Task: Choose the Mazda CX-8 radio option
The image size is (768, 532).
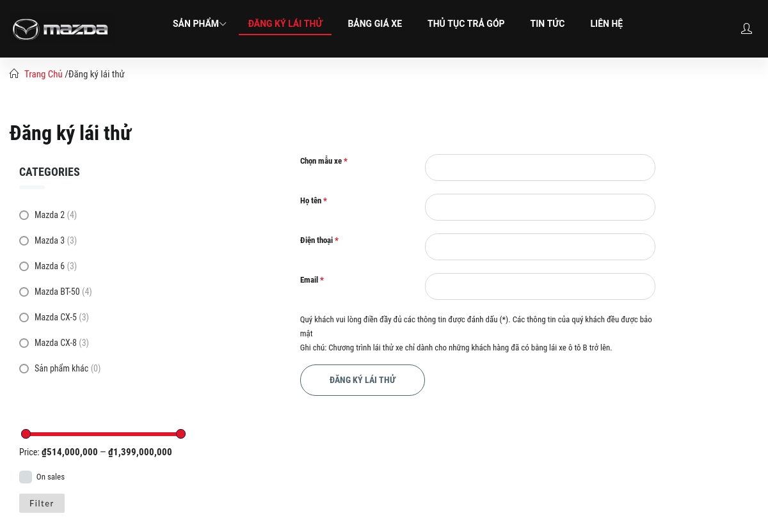Action: click(x=24, y=343)
